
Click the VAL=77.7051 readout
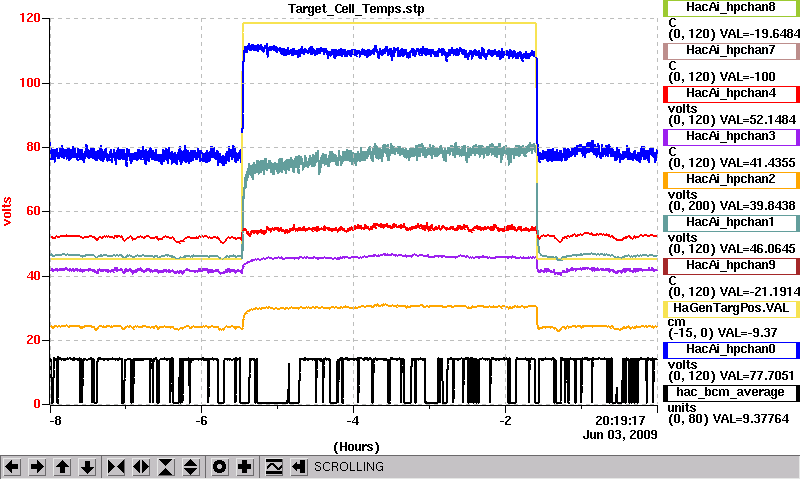click(x=757, y=376)
